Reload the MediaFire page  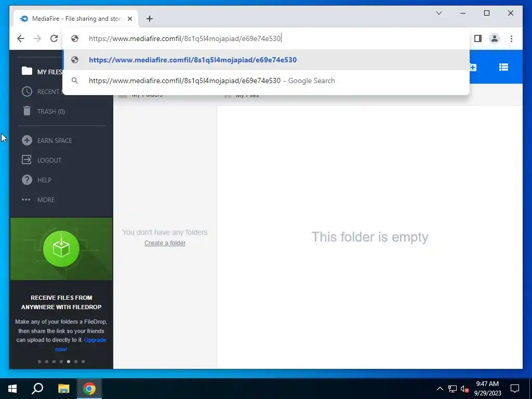54,38
